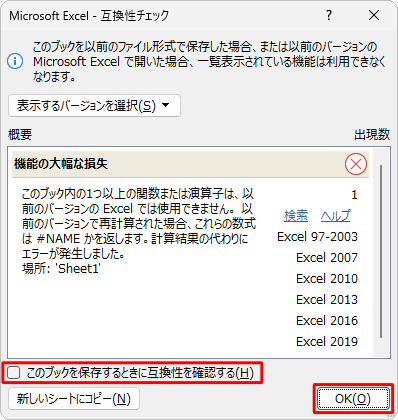Enable このブックを保存するときに互換性を確認する checkbox
The width and height of the screenshot is (398, 420).
(x=14, y=372)
